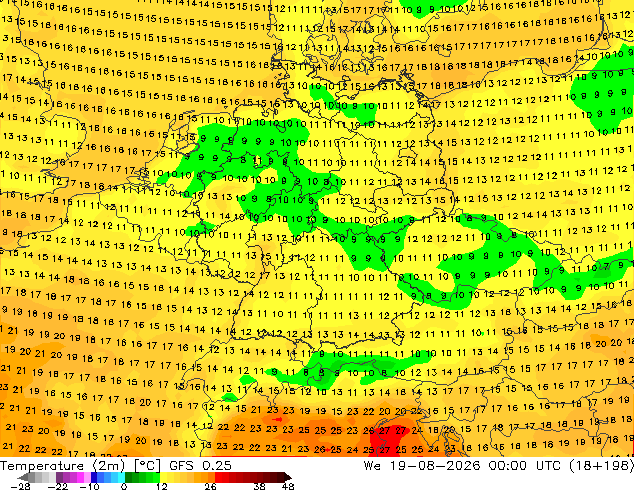Click the '38' label below the color scale
Screen dimensions: 634x490
tap(260, 486)
